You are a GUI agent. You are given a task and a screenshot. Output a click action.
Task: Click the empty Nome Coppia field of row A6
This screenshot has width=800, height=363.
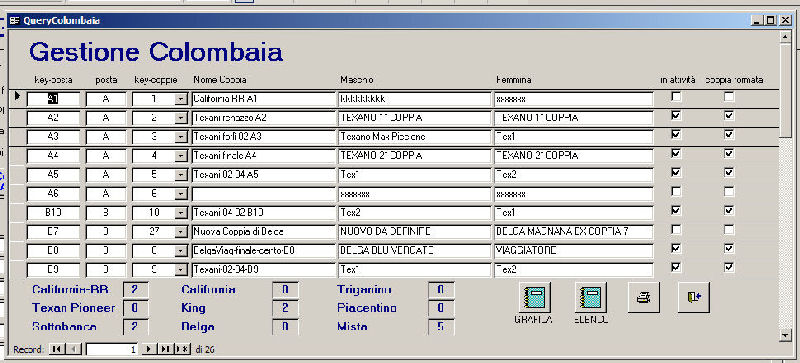point(263,194)
